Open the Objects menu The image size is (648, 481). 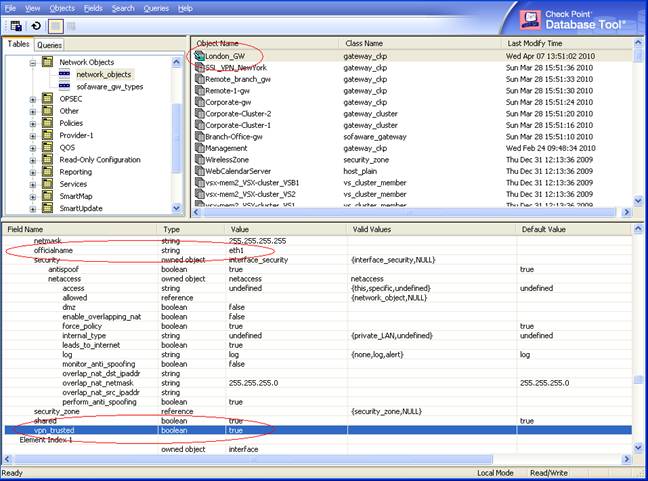(62, 8)
